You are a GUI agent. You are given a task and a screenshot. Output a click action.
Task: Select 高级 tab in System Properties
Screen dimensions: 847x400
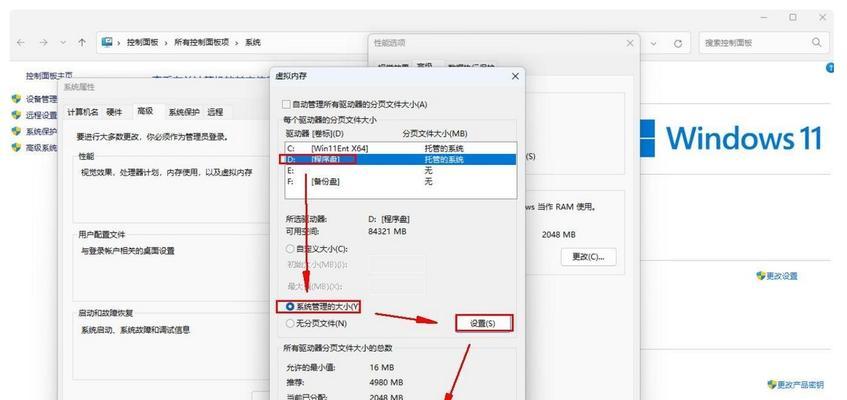pyautogui.click(x=145, y=111)
